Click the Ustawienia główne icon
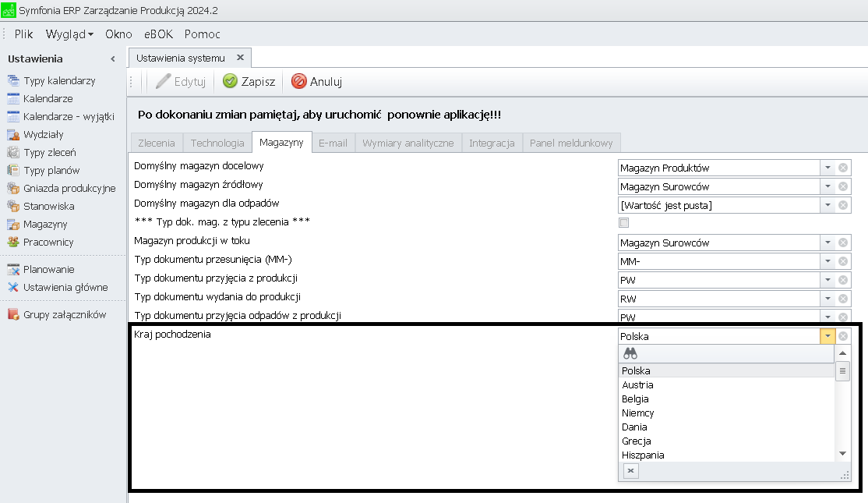The width and height of the screenshot is (868, 503). 13,287
